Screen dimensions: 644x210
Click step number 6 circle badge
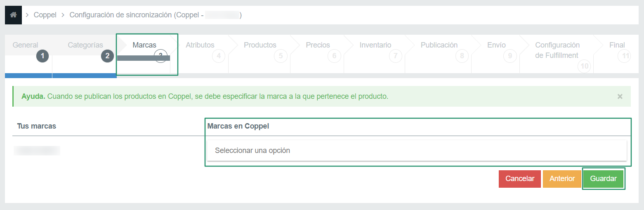click(x=334, y=56)
